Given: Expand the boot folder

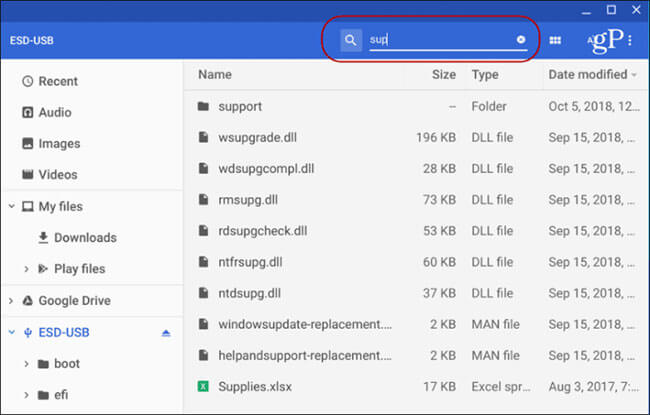Looking at the screenshot, I should (27, 364).
